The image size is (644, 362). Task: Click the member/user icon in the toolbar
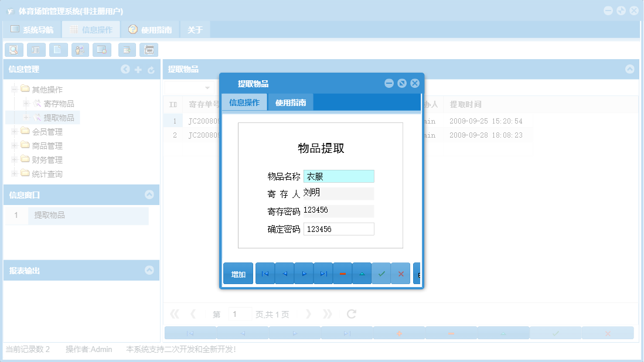pyautogui.click(x=80, y=50)
